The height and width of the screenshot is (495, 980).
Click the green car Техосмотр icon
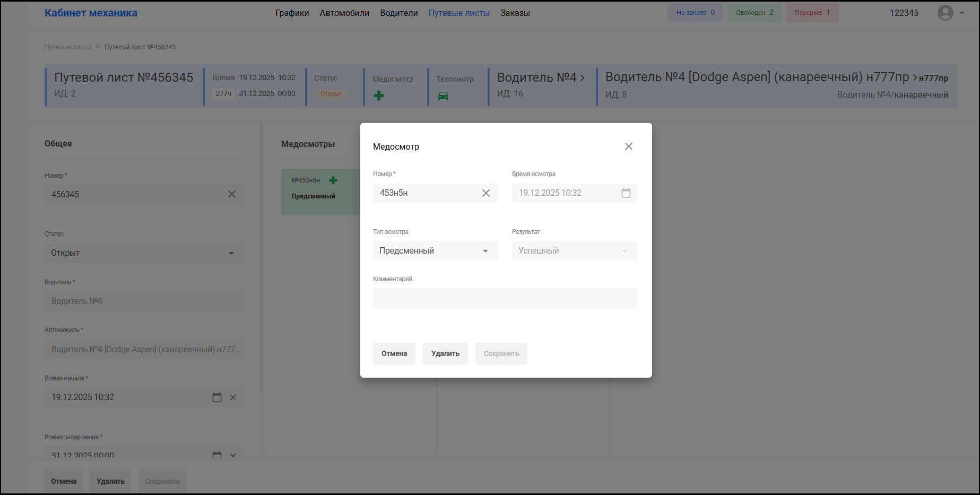[x=443, y=96]
